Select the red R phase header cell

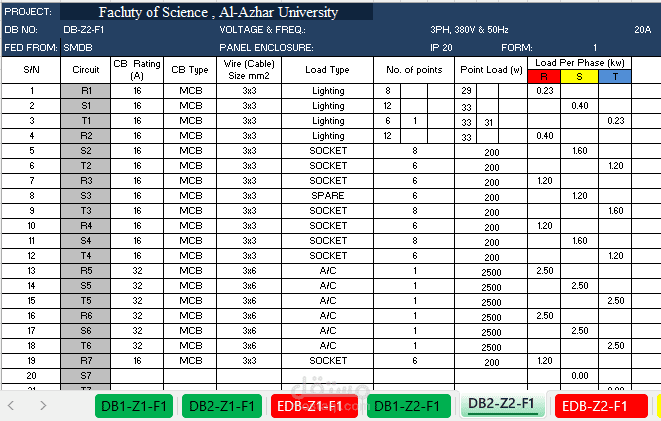pos(544,77)
